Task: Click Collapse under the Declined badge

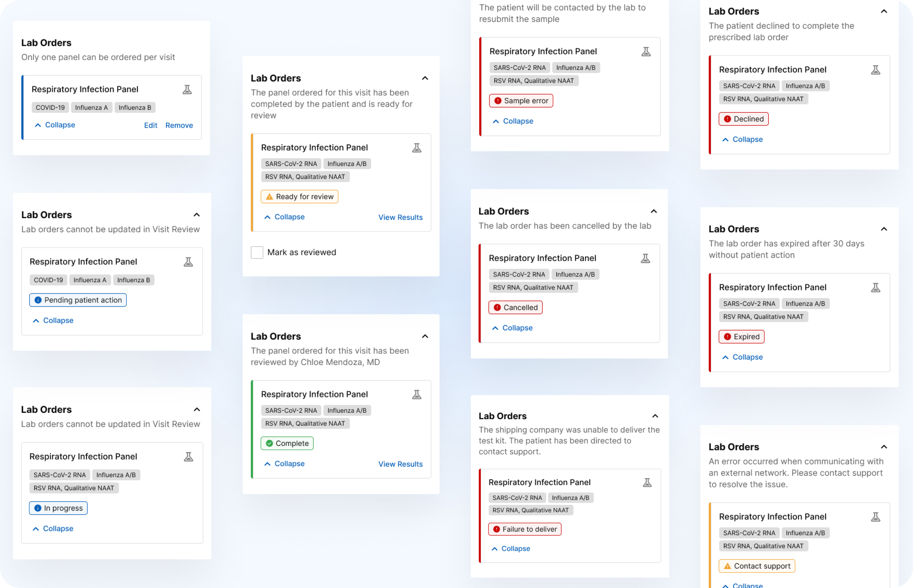Action: tap(742, 140)
